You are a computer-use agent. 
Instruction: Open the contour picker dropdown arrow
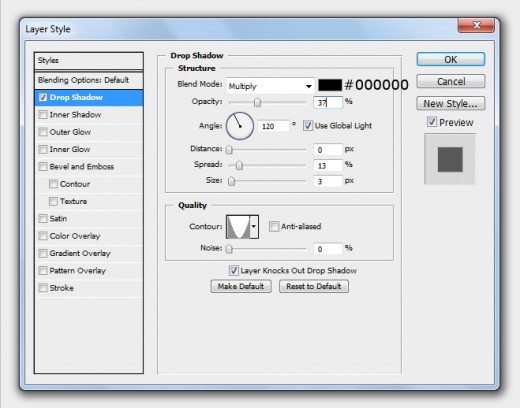coord(254,227)
